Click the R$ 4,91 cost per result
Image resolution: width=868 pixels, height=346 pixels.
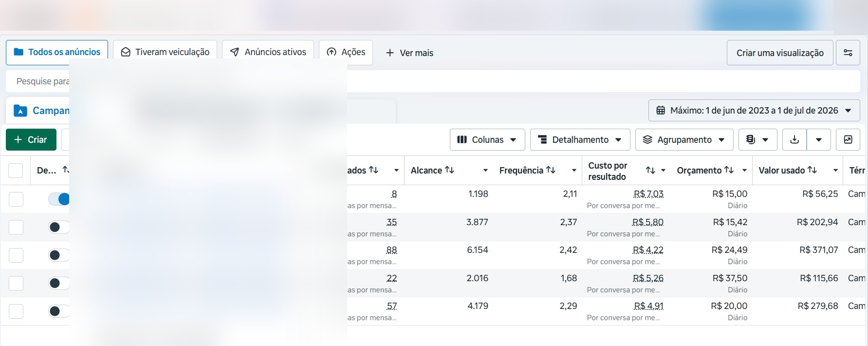648,306
